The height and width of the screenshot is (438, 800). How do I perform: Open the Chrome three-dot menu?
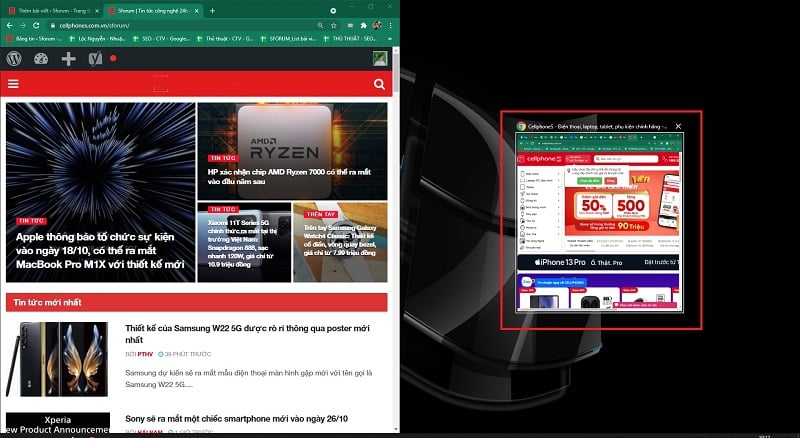point(390,25)
